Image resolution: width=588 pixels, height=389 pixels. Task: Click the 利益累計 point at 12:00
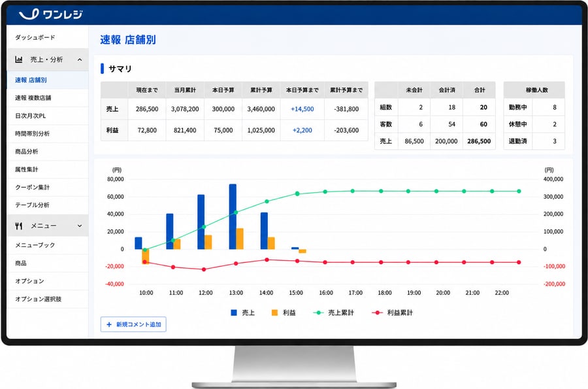204,269
